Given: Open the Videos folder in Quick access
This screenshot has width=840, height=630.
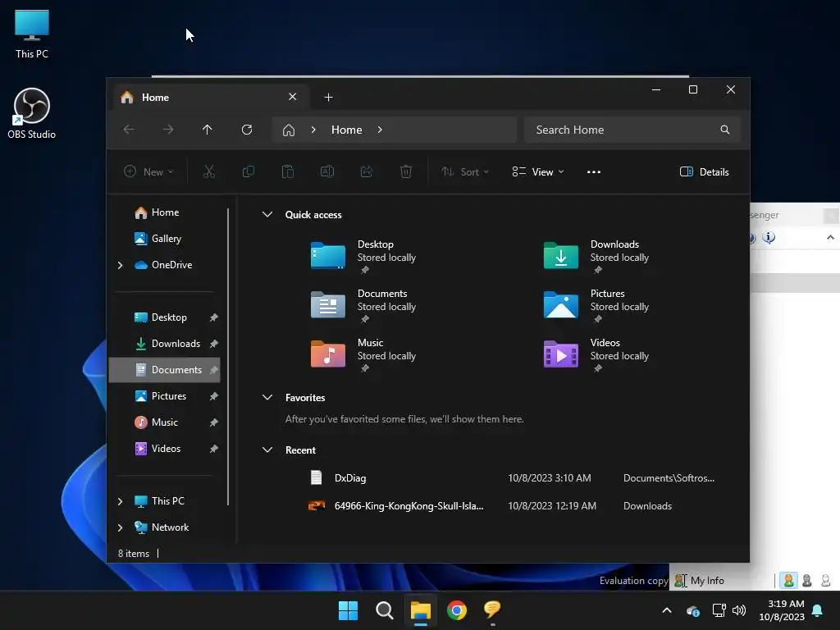Looking at the screenshot, I should click(597, 355).
